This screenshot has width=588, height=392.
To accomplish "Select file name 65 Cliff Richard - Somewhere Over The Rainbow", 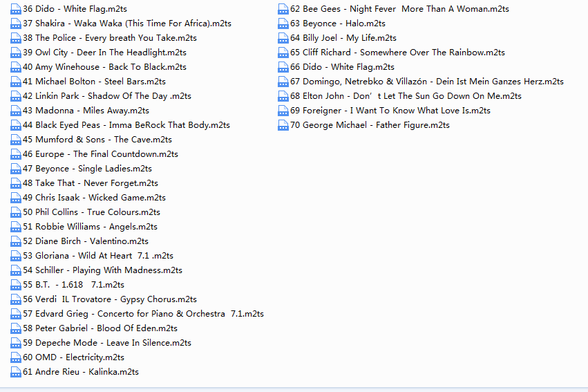I will (397, 53).
